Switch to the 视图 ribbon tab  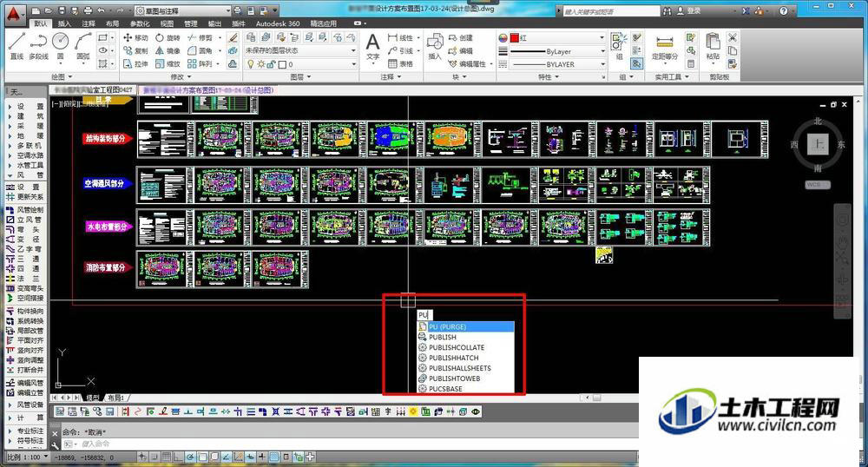(x=167, y=23)
